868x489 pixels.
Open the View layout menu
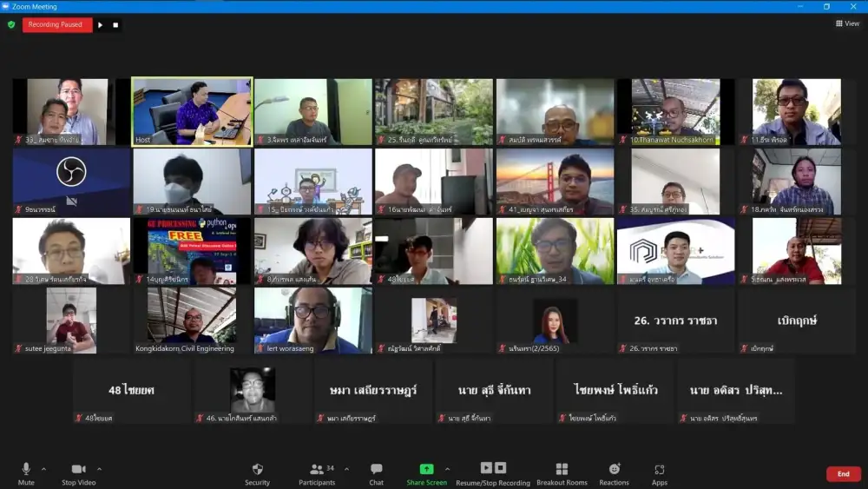pos(847,23)
